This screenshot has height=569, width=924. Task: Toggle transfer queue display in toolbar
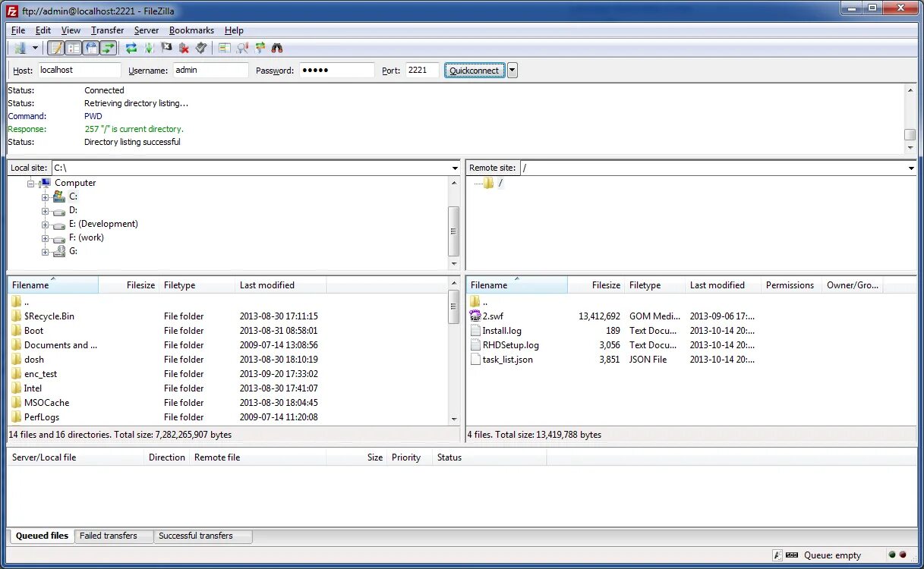tap(109, 48)
